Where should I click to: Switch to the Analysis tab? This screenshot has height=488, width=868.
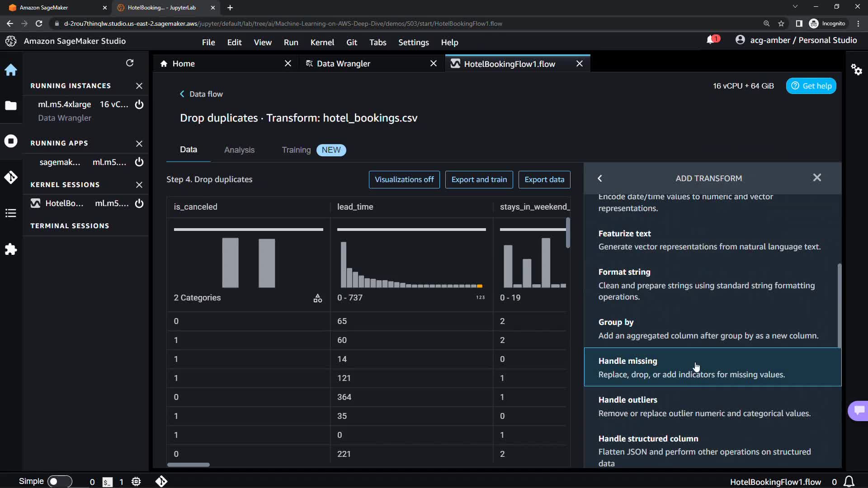(239, 150)
